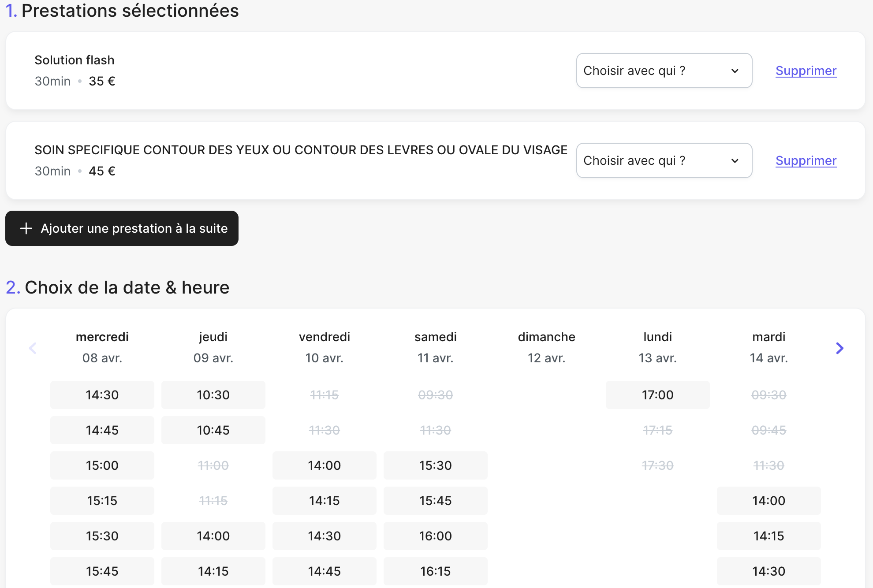The width and height of the screenshot is (873, 588).
Task: Open Solution flash 'Choisir avec qui ?' dropdown
Action: pyautogui.click(x=664, y=71)
